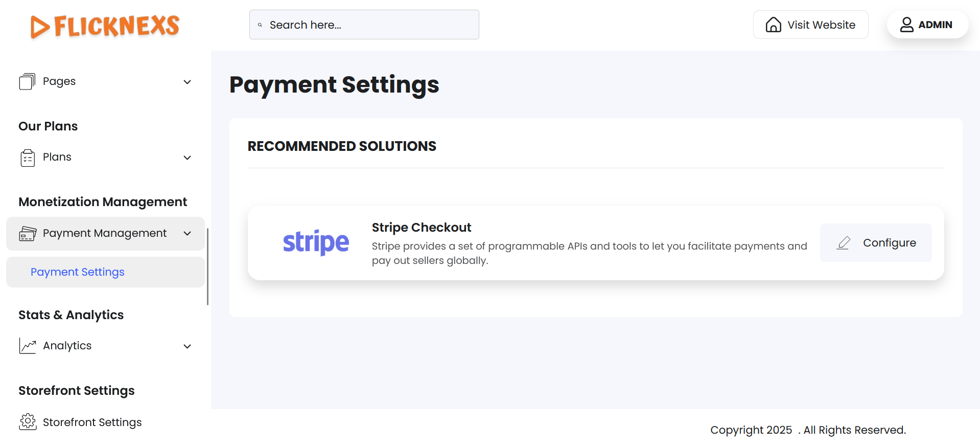Open the Payment Settings submenu item
The image size is (980, 447).
coord(78,272)
